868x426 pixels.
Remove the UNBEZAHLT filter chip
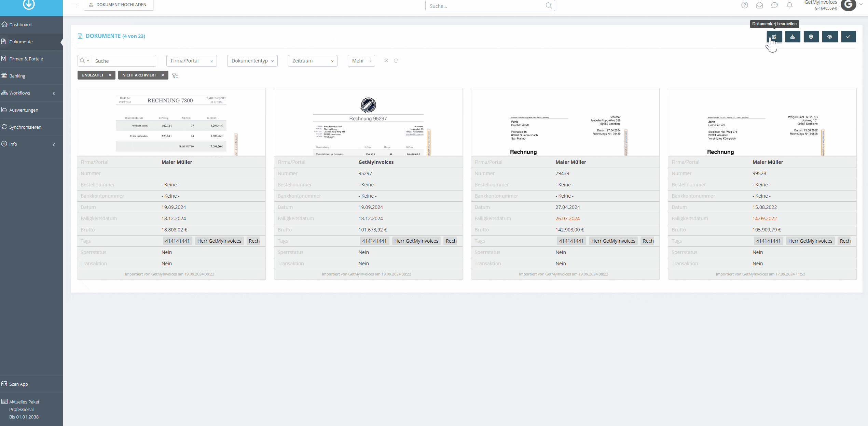click(110, 75)
